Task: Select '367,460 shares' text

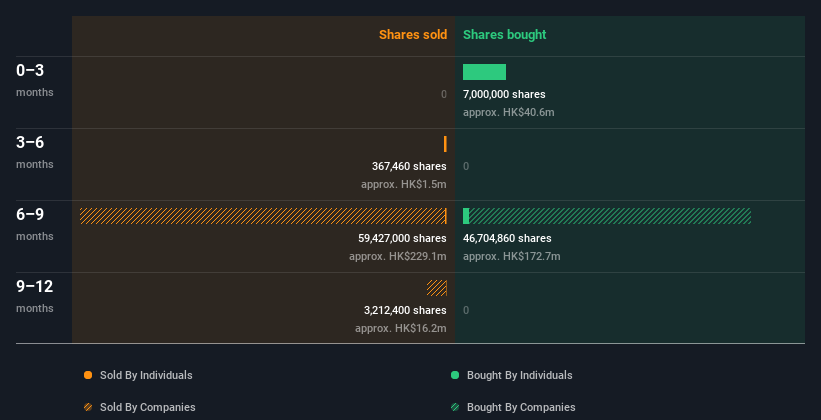Action: tap(409, 166)
